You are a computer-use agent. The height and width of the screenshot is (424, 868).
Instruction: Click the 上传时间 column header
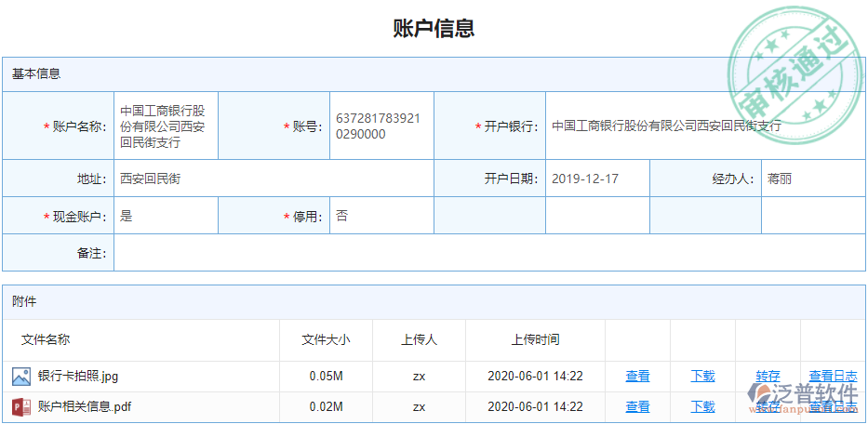pos(535,340)
